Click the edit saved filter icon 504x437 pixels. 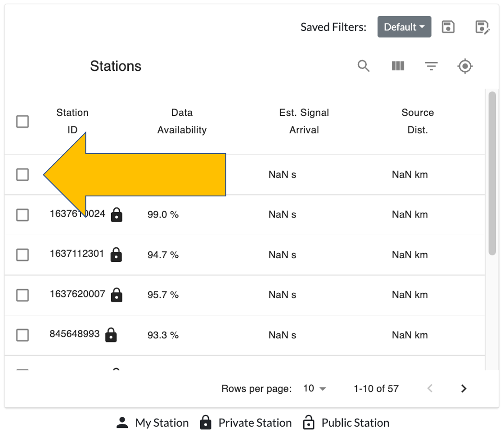pos(482,27)
